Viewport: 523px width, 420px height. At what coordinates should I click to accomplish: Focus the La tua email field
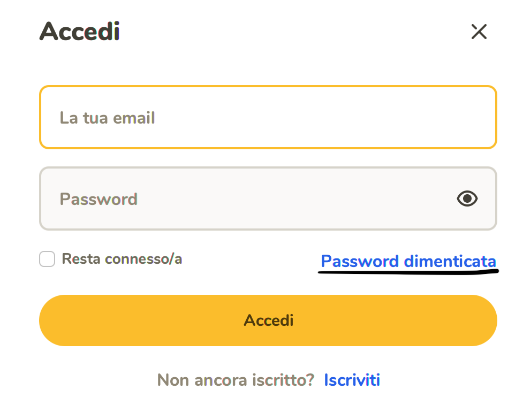point(268,117)
